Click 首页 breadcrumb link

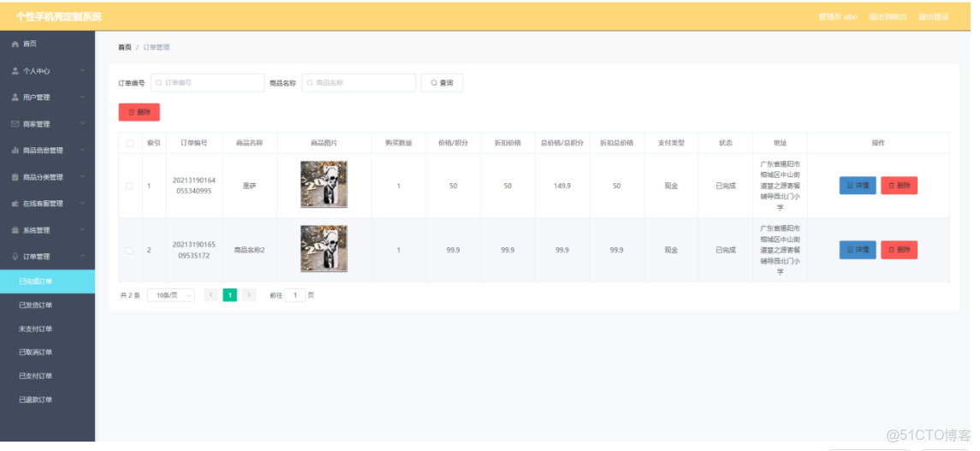[125, 47]
